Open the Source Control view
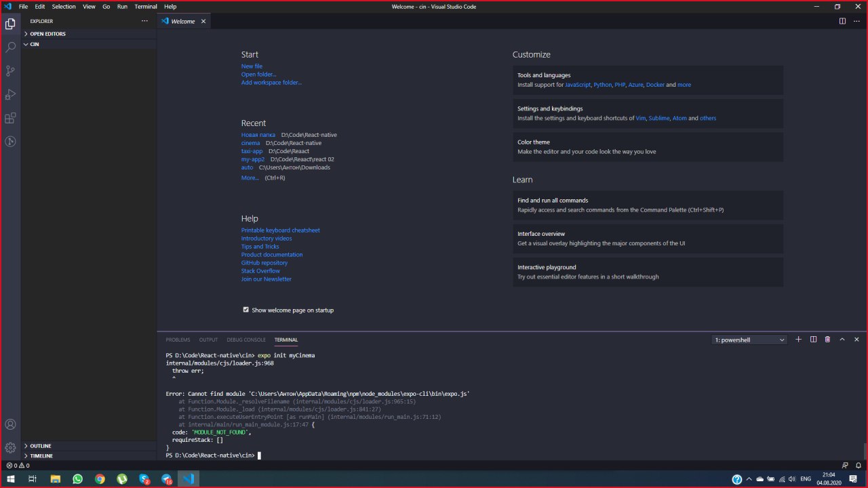The image size is (868, 488). tap(10, 70)
